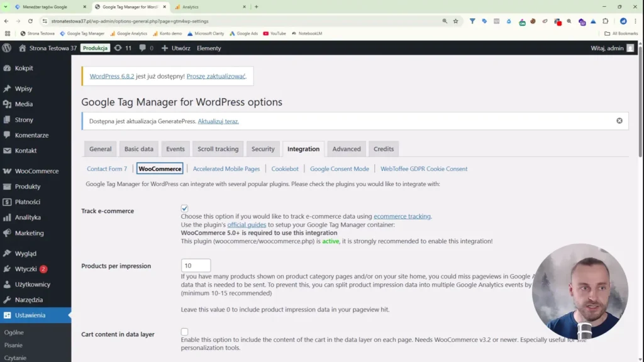Open the Chrome profile avatar
This screenshot has width=644, height=362.
pyautogui.click(x=623, y=21)
